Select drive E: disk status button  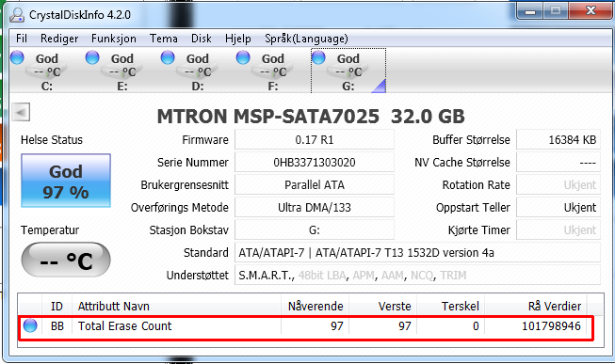click(x=122, y=71)
